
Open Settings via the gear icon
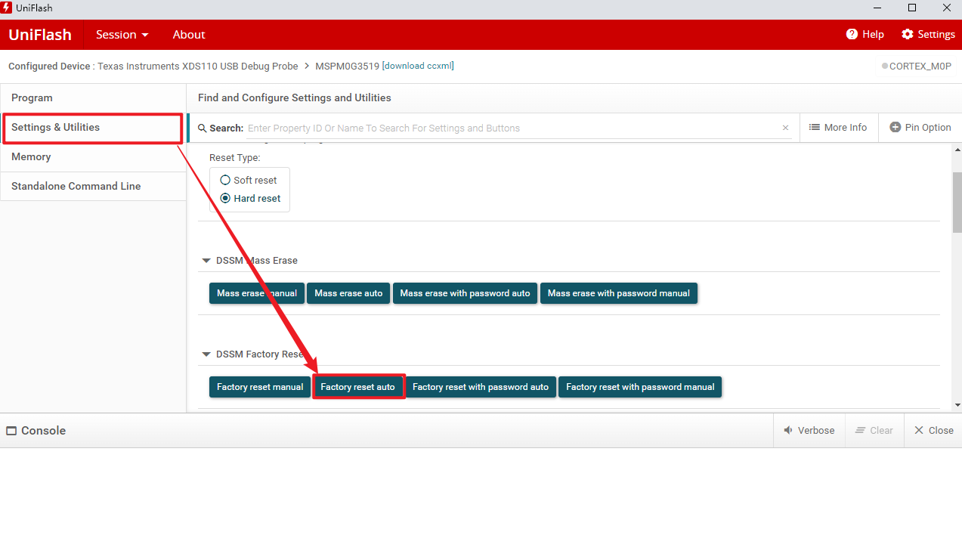tap(908, 35)
